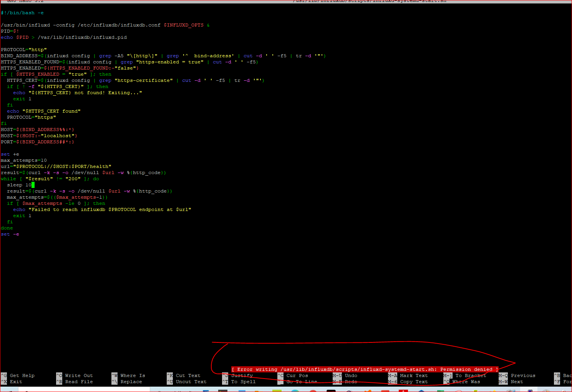Screen dimensions: 572x392
Task: Place cursor on the final set -e line
Action: tap(10, 234)
